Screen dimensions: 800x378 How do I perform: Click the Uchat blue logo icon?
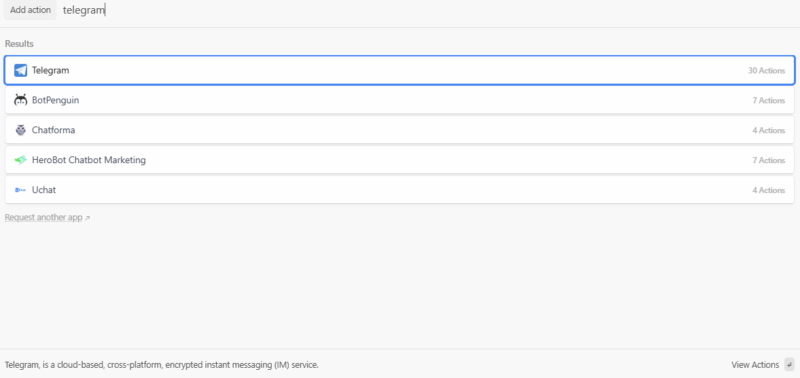20,190
